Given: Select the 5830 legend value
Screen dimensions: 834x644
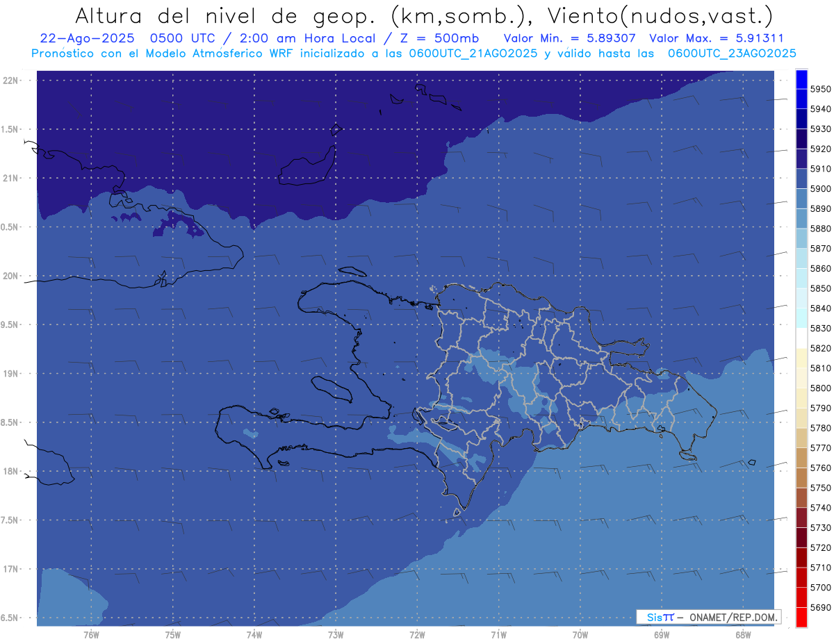Looking at the screenshot, I should 821,329.
